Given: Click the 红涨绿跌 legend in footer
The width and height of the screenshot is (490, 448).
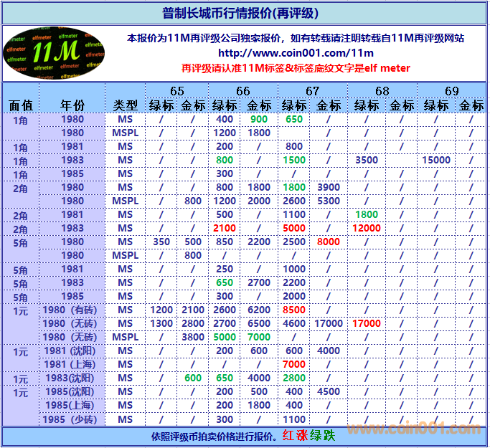Looking at the screenshot, I should (308, 436).
